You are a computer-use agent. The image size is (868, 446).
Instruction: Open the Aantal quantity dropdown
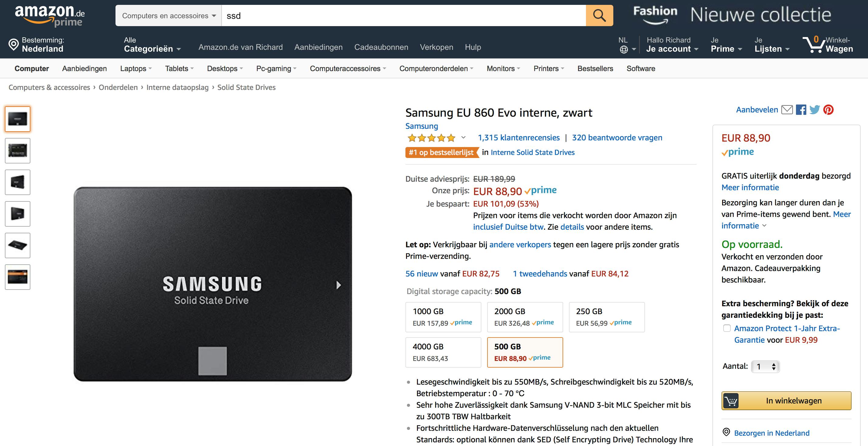pyautogui.click(x=766, y=366)
